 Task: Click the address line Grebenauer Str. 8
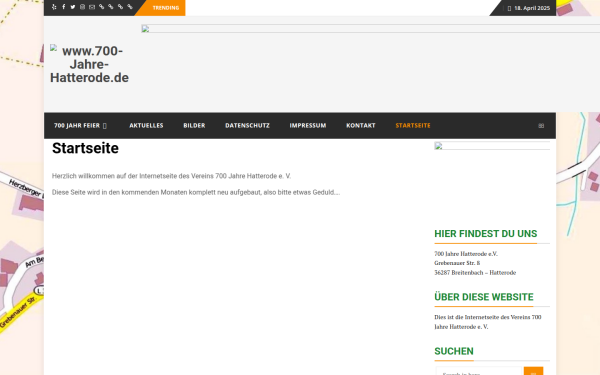pyautogui.click(x=457, y=263)
